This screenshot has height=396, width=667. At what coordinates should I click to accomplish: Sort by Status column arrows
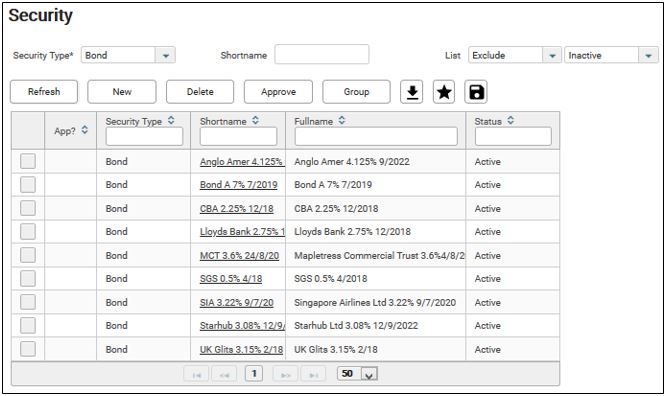click(510, 120)
